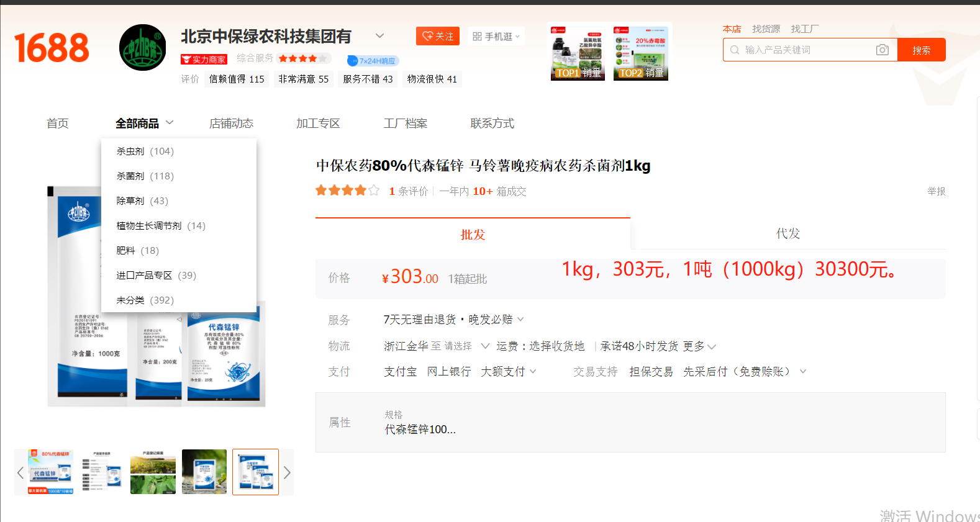The width and height of the screenshot is (980, 522).
Task: Click the 1688 site logo
Action: (x=52, y=48)
